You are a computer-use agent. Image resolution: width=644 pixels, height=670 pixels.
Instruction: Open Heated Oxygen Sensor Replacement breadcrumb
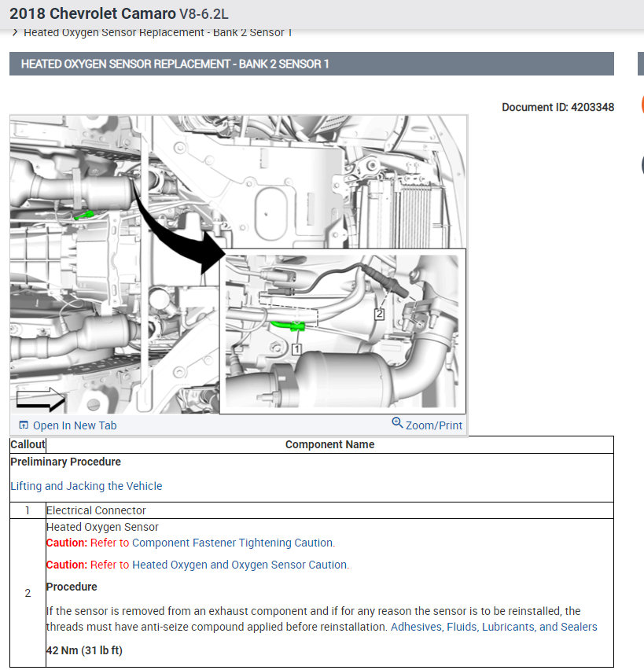pyautogui.click(x=158, y=33)
